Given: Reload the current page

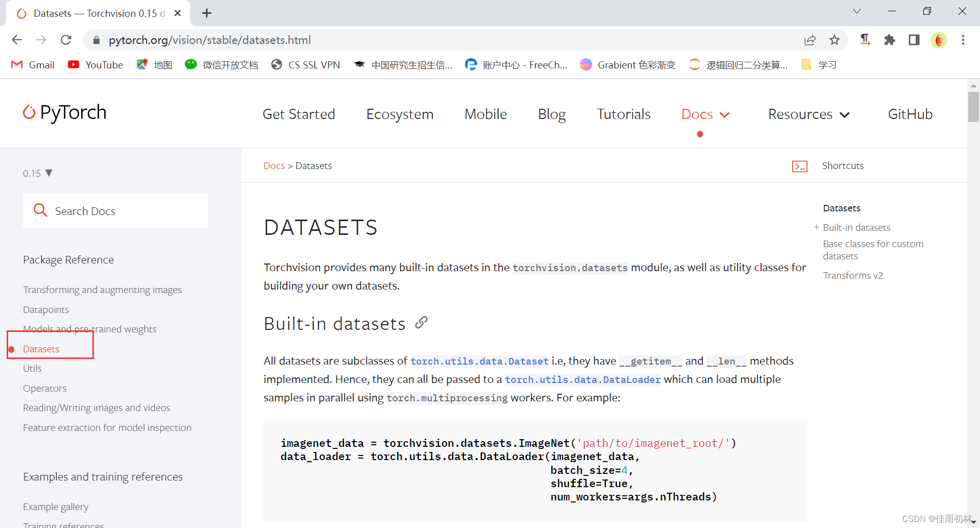Looking at the screenshot, I should [66, 40].
